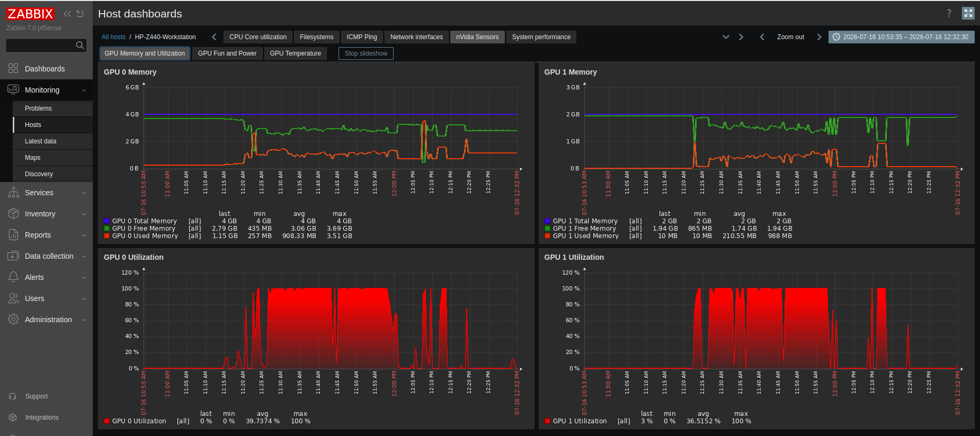Open the dashboard list dropdown
The width and height of the screenshot is (980, 436).
click(x=726, y=37)
